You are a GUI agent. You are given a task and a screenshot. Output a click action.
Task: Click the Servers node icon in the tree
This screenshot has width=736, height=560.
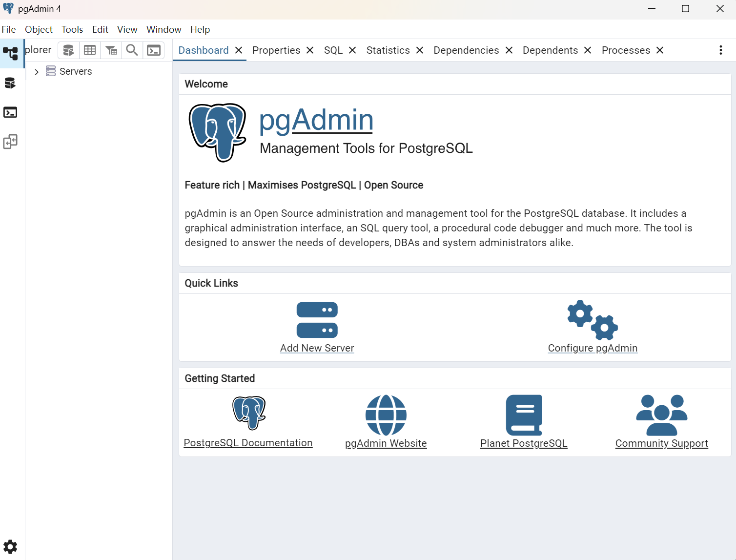click(x=51, y=71)
